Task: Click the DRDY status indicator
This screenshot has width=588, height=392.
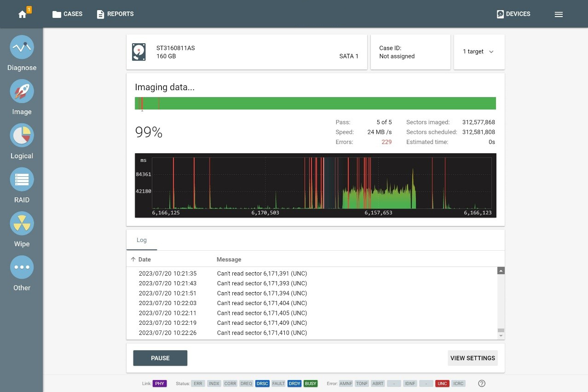Action: pyautogui.click(x=294, y=383)
